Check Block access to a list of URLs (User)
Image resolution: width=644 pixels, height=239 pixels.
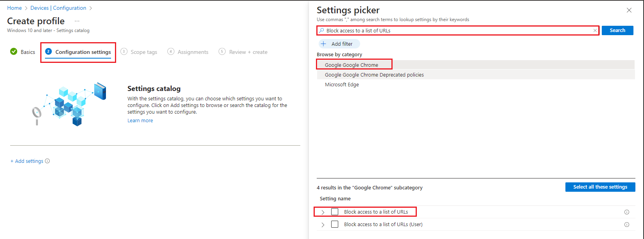click(335, 224)
